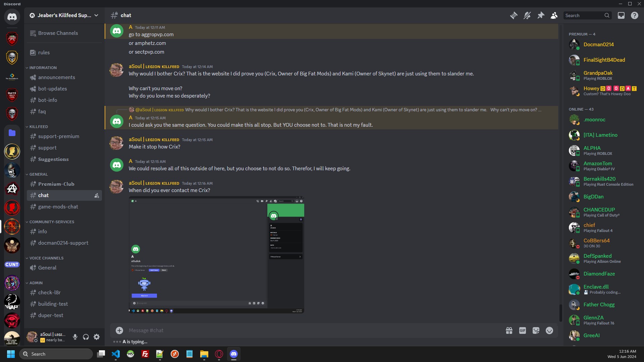Open check-l8r admin channel

(x=64, y=293)
